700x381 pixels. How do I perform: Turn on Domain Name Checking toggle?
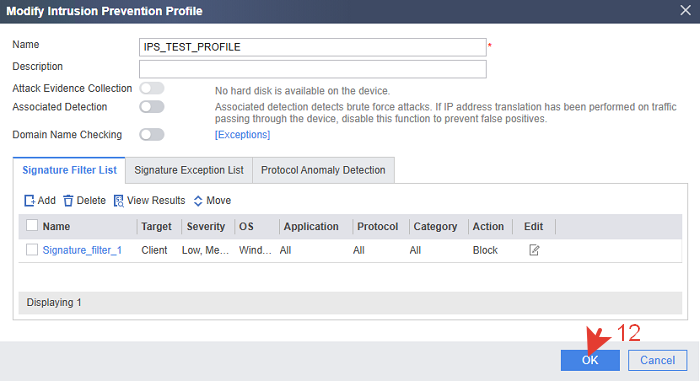[152, 134]
